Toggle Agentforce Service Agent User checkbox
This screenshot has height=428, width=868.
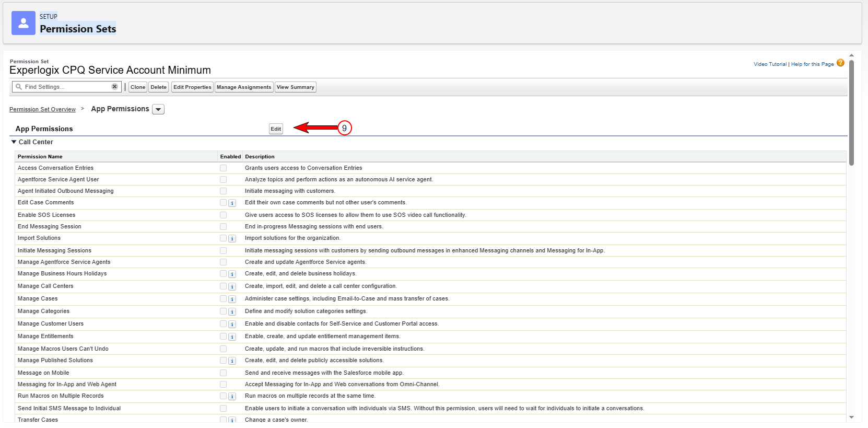coord(223,179)
